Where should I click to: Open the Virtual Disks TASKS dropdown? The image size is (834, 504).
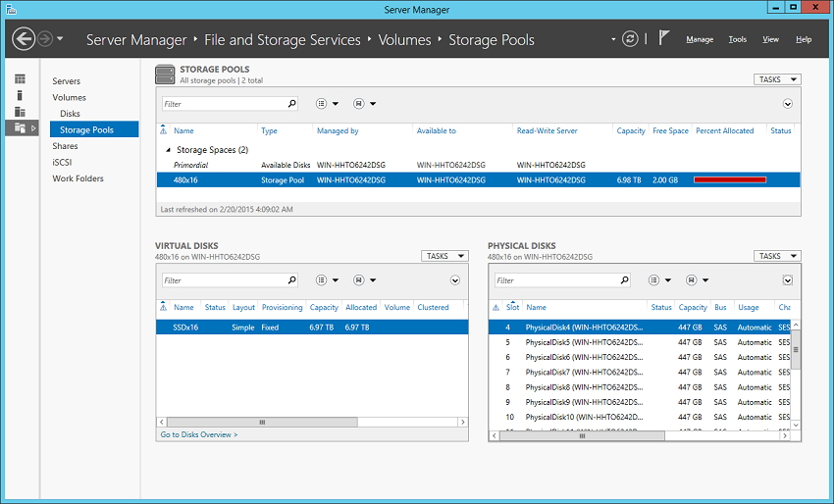(444, 256)
